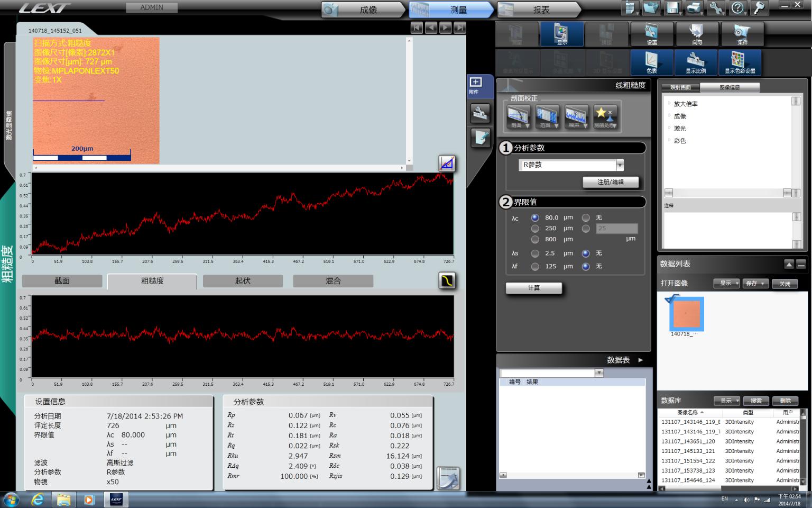Open the 保存 dropdown beside 打开图像
This screenshot has width=812, height=508.
(x=755, y=284)
